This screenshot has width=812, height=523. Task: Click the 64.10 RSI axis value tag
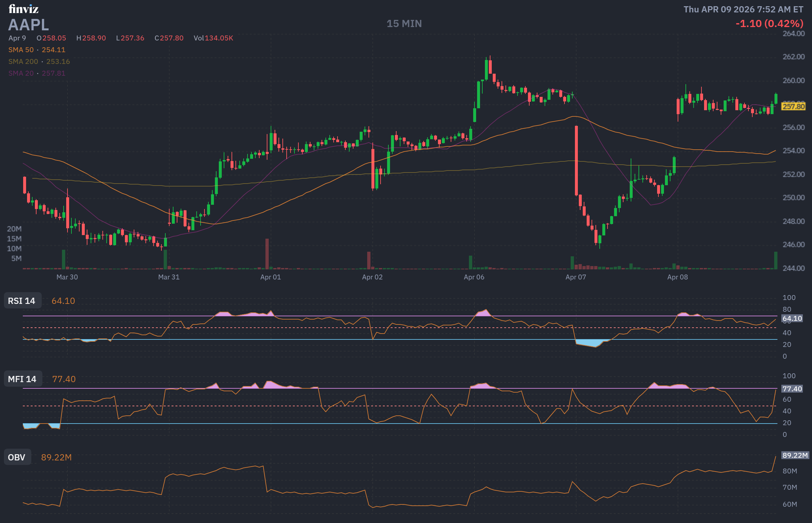click(792, 319)
